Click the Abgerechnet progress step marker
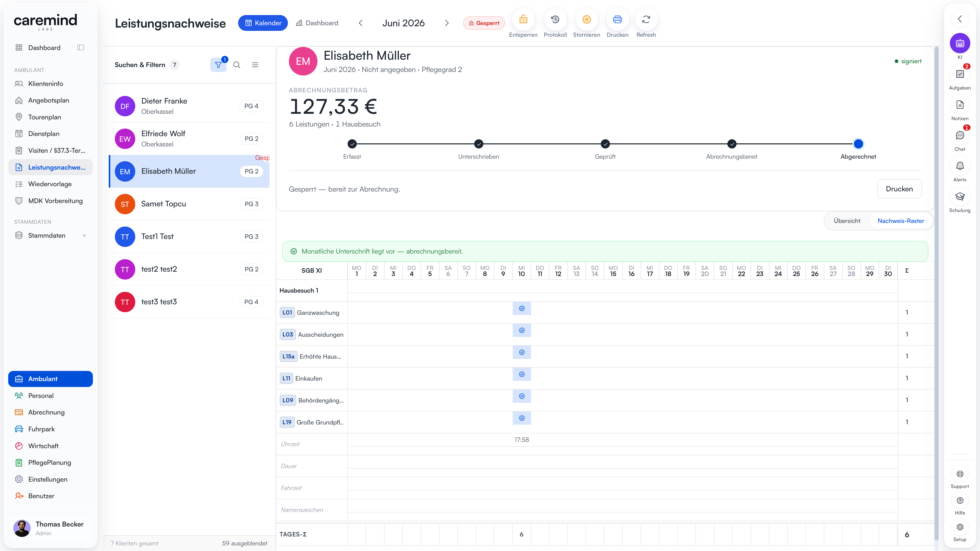 (858, 144)
